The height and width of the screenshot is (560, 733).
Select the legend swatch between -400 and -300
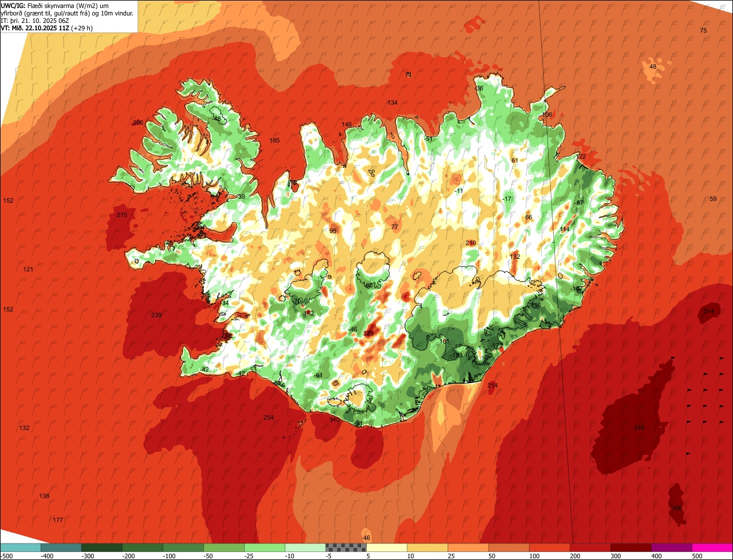61,547
